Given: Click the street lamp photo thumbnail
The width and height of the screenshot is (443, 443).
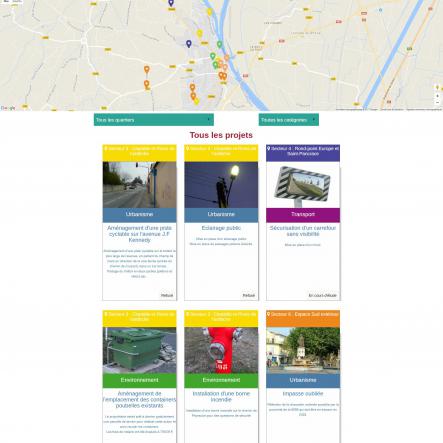Looking at the screenshot, I should 221,185.
